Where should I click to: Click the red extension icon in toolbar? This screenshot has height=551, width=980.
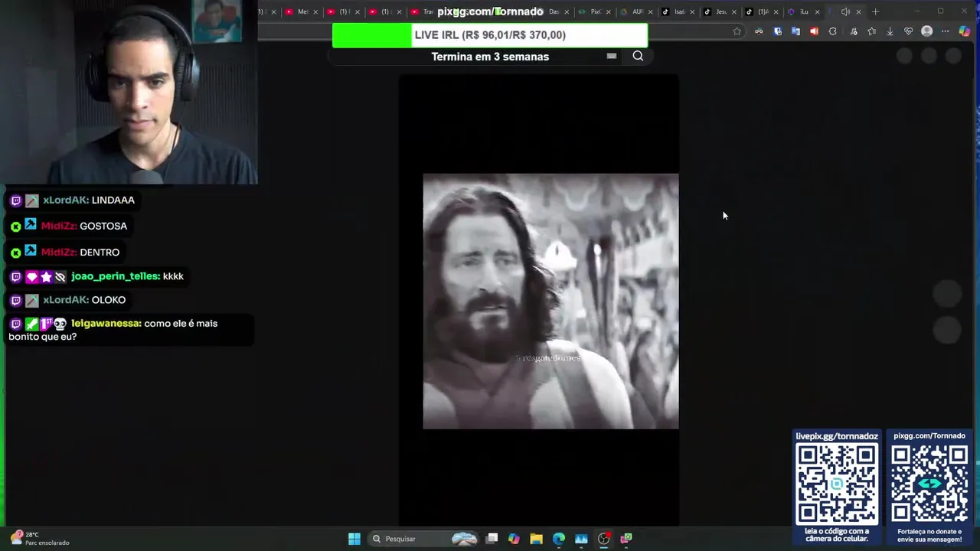click(x=814, y=31)
